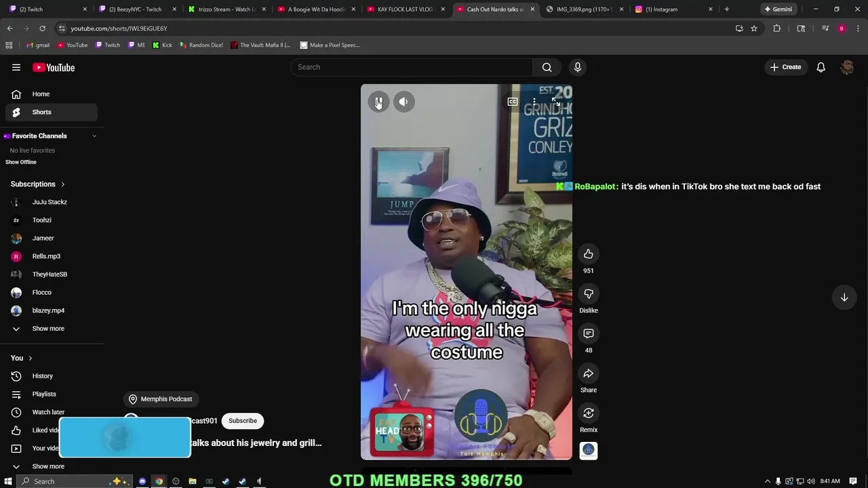Subscribe to the podcast channel
Screen dimensions: 868x488
[x=243, y=421]
